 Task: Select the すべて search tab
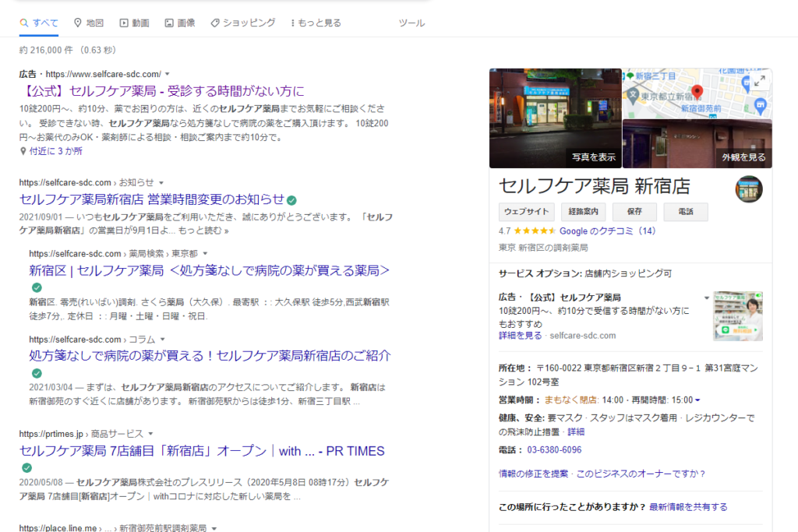39,23
